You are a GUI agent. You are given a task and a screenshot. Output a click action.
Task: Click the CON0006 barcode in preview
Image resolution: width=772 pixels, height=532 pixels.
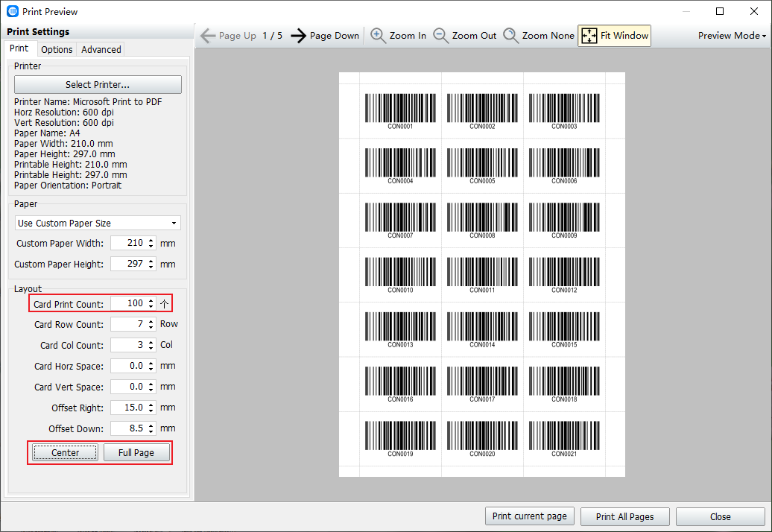[564, 166]
